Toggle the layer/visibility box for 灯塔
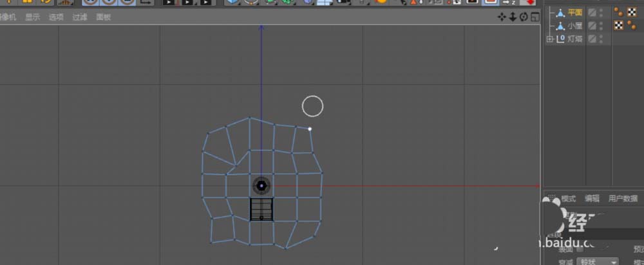644x265 pixels. pos(592,39)
